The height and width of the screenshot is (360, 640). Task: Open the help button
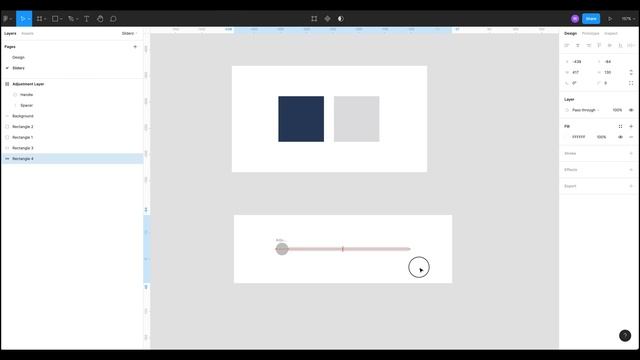point(625,336)
